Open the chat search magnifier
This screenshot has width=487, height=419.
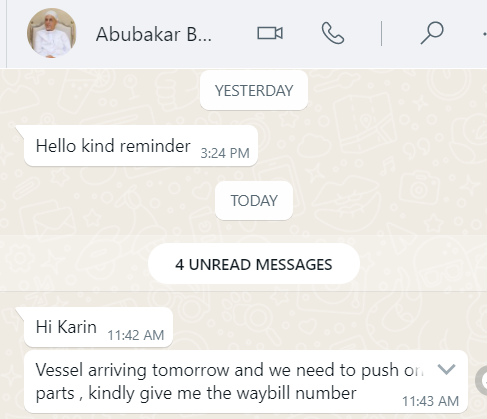pos(432,33)
